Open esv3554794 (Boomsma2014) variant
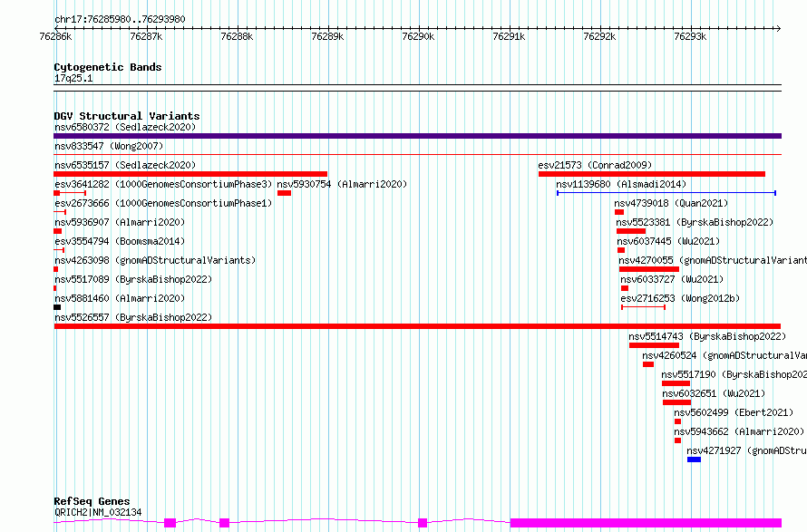 tap(120, 241)
